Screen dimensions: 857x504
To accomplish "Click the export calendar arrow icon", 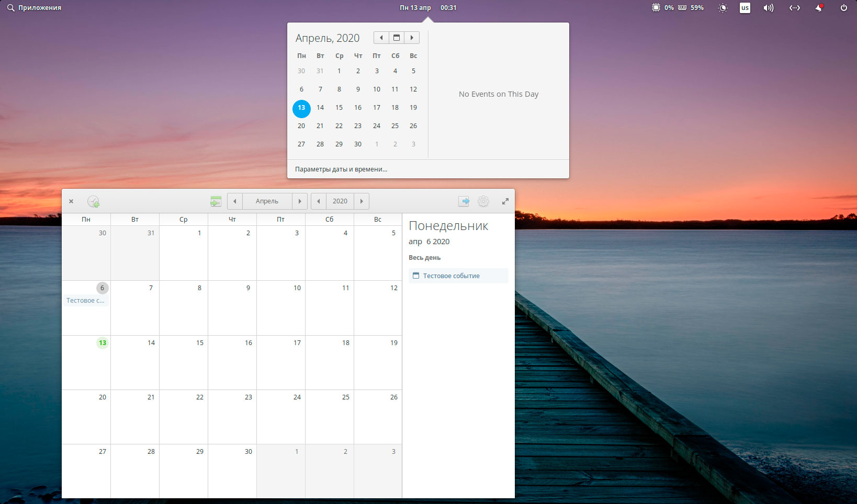I will (464, 201).
